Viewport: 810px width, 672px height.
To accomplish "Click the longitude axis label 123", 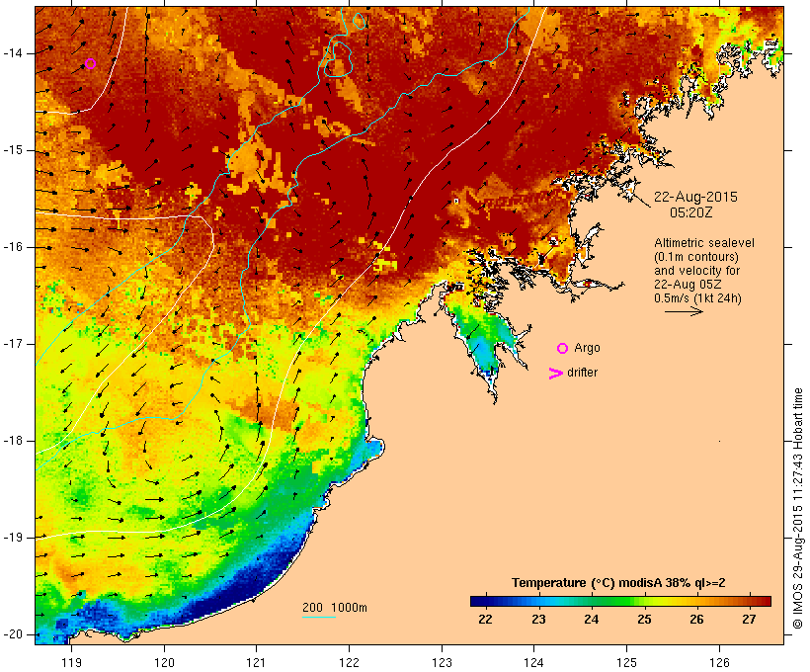I will [442, 663].
